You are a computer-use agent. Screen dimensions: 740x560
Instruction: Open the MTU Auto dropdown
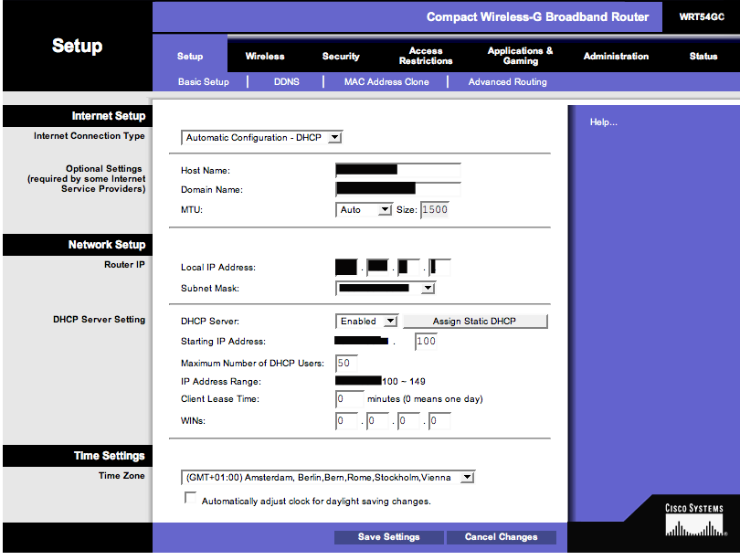pyautogui.click(x=364, y=209)
